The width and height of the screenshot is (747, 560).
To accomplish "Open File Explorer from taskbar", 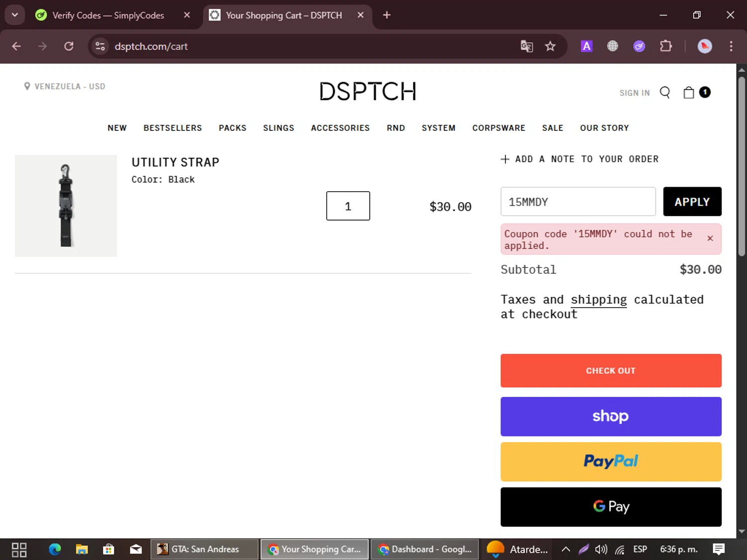I will (x=82, y=549).
